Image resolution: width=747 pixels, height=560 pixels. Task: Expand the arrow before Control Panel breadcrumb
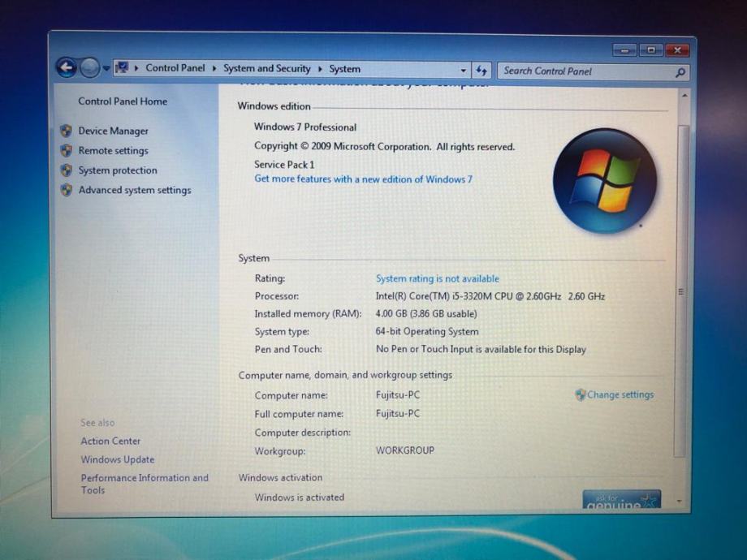[136, 68]
